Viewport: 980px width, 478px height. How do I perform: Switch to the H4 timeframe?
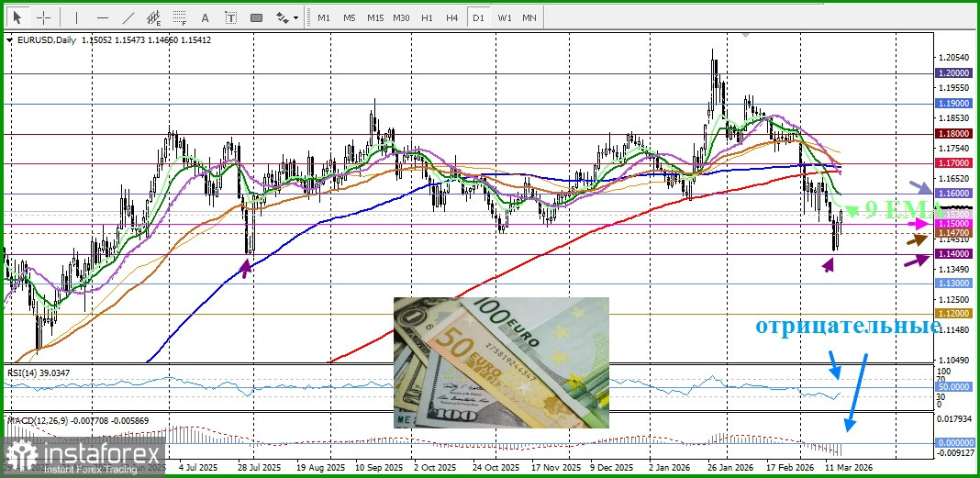click(x=452, y=17)
